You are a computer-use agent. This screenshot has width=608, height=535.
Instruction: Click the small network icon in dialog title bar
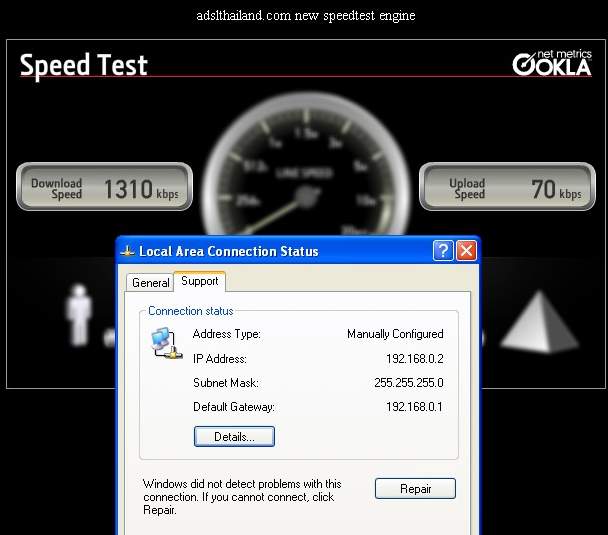tap(127, 251)
